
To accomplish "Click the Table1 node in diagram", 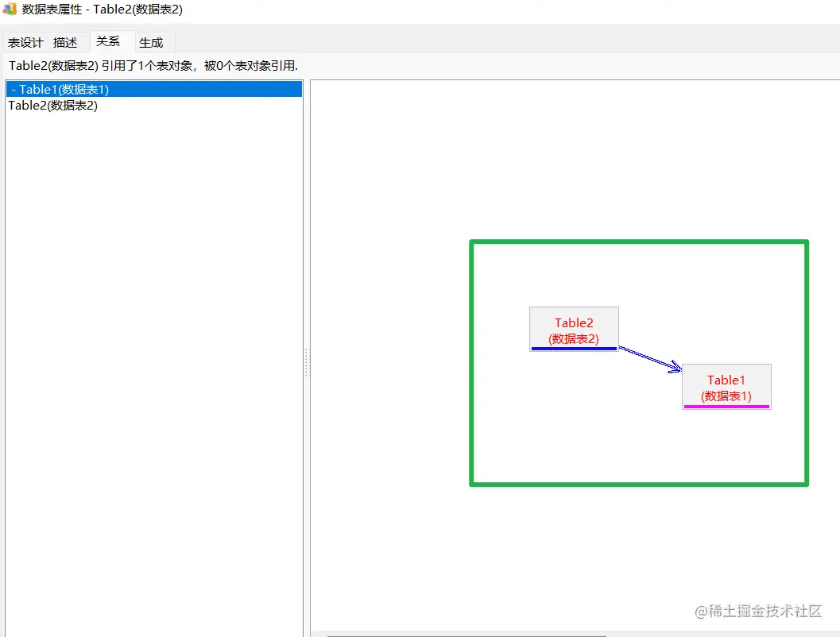I will coord(726,387).
